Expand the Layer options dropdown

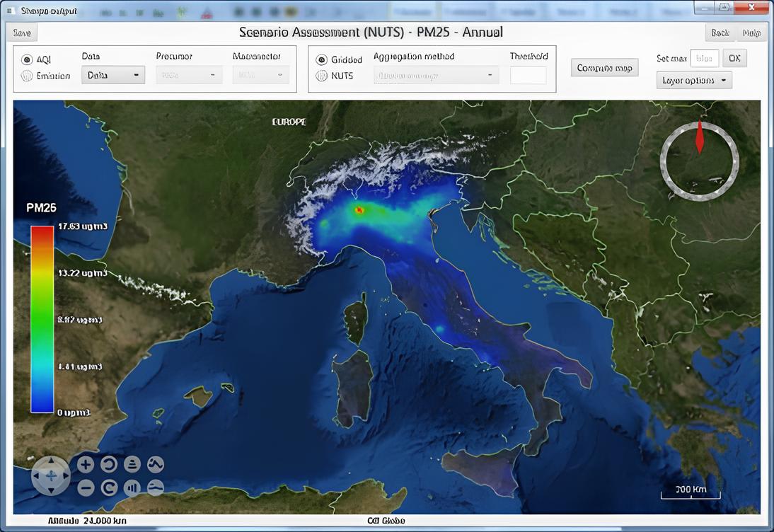[694, 80]
